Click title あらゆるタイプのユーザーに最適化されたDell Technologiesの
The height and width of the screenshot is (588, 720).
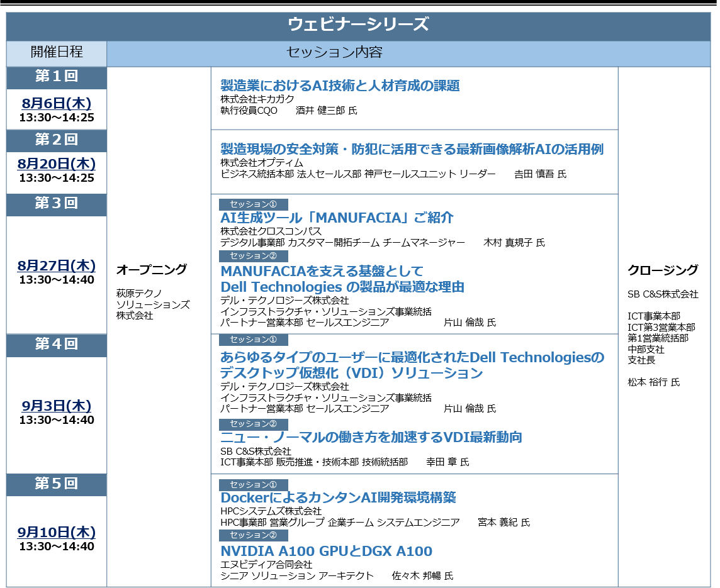pyautogui.click(x=412, y=357)
